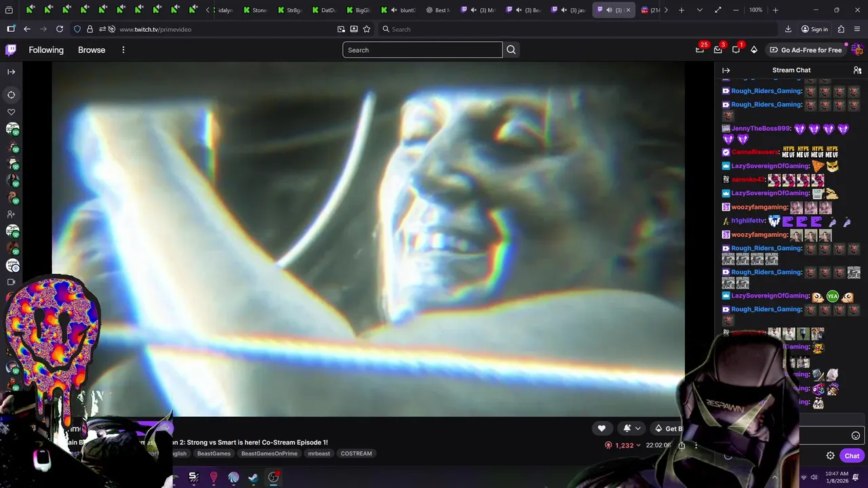
Task: Open the emote picker in the chat box
Action: click(856, 436)
